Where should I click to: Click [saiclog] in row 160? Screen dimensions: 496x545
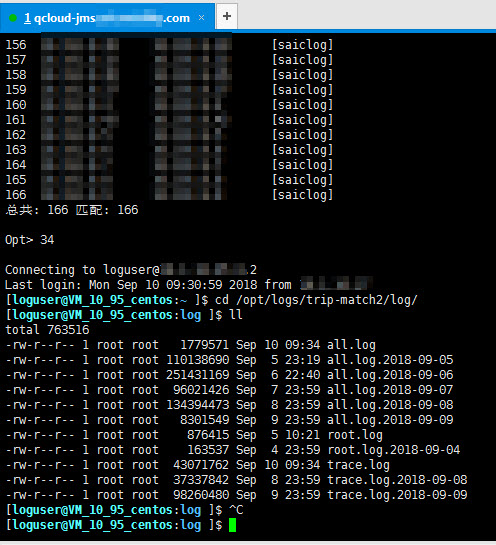point(302,105)
